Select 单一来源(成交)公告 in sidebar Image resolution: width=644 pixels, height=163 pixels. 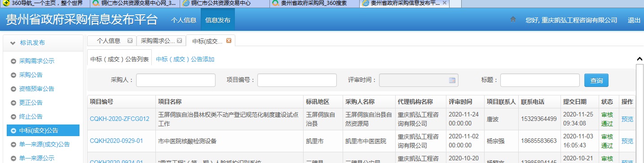[x=44, y=144]
